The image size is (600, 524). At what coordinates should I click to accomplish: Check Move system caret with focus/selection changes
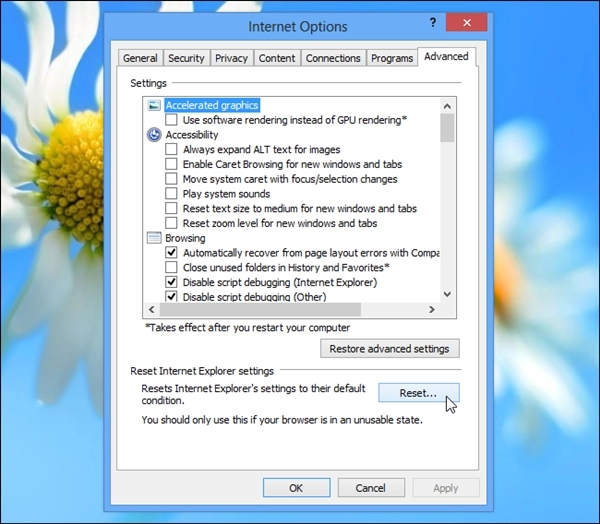click(x=171, y=179)
